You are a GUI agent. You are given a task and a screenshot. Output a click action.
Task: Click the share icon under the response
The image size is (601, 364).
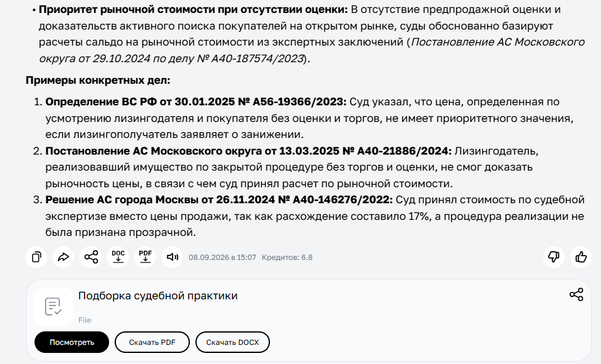coord(91,257)
